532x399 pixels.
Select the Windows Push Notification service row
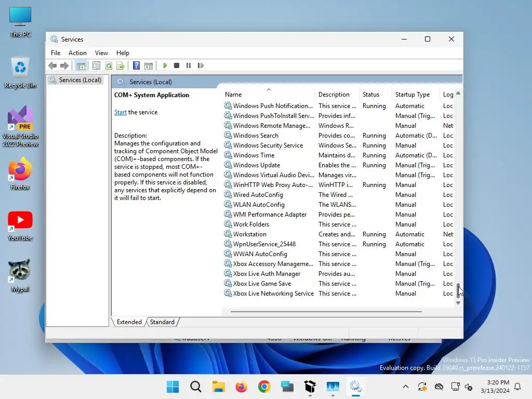[x=339, y=106]
